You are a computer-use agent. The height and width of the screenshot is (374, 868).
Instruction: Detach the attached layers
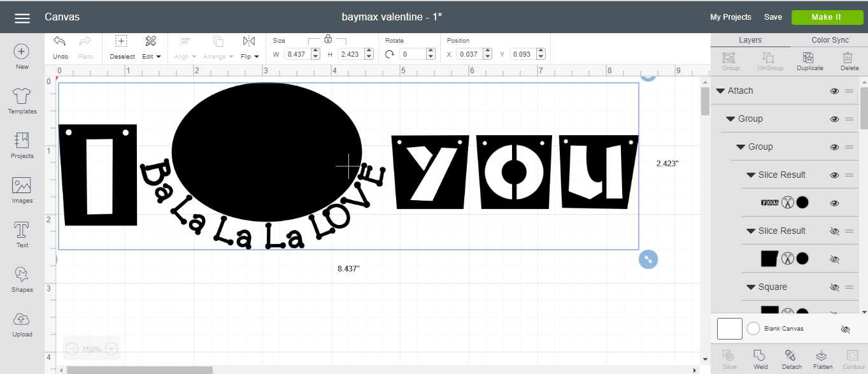point(792,359)
